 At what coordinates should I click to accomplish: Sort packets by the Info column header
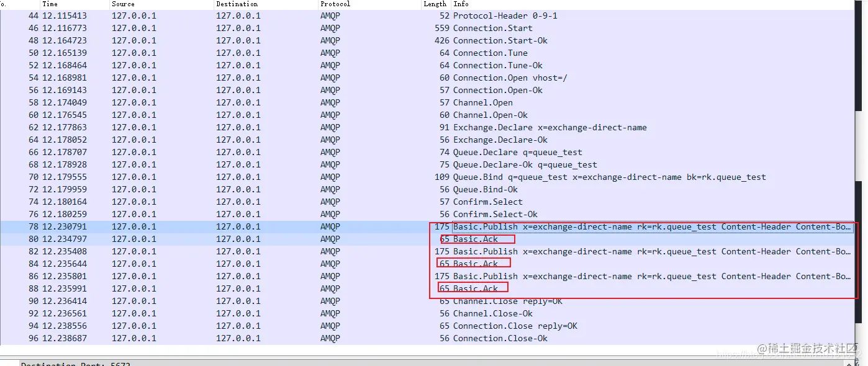point(461,4)
